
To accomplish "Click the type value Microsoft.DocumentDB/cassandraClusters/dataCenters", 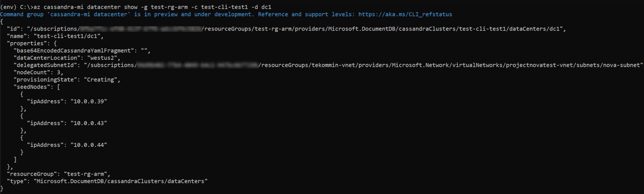I will pos(120,181).
